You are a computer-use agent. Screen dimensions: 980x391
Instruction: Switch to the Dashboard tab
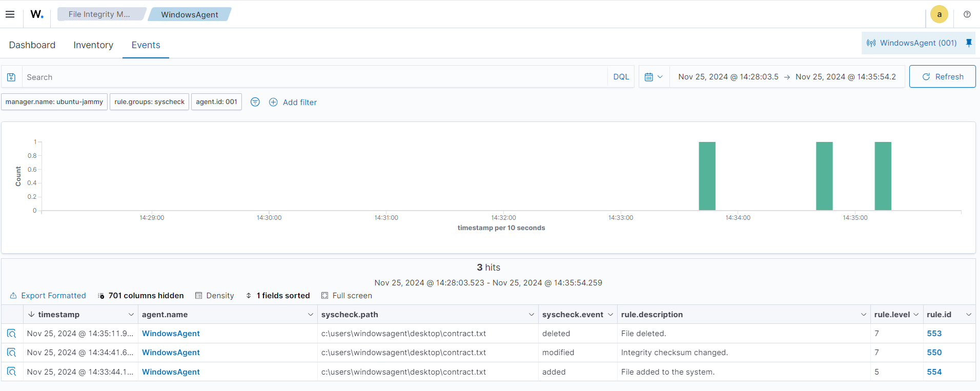click(x=32, y=45)
